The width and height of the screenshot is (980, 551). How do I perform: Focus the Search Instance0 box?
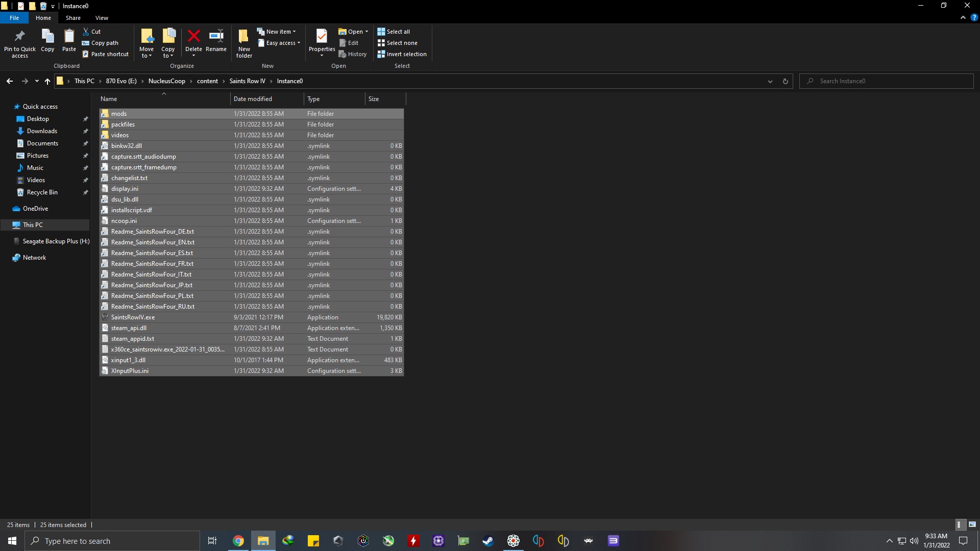887,81
